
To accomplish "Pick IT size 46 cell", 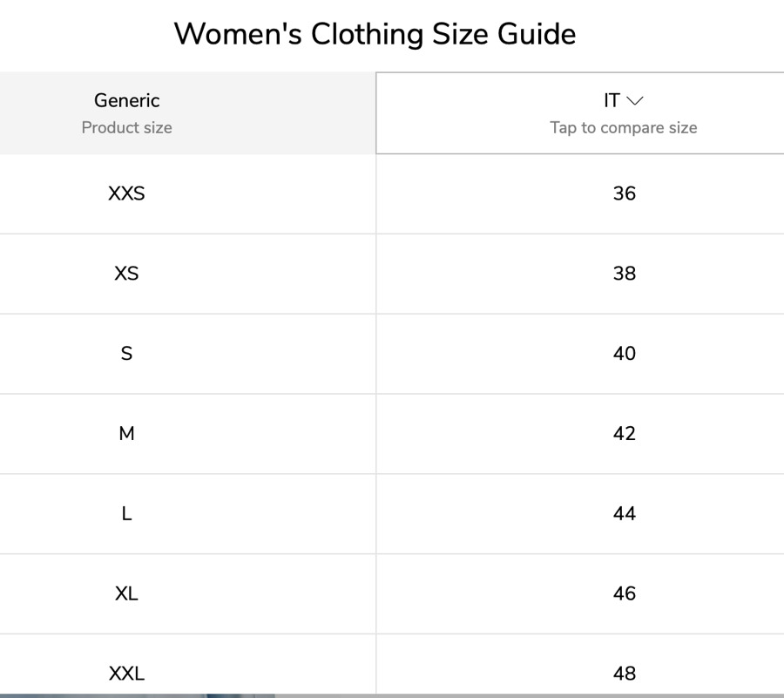I will coord(625,594).
